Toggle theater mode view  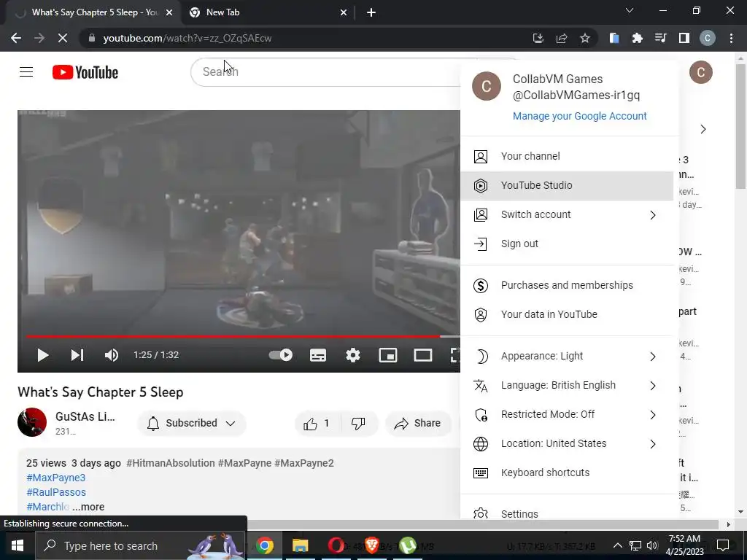coord(423,355)
